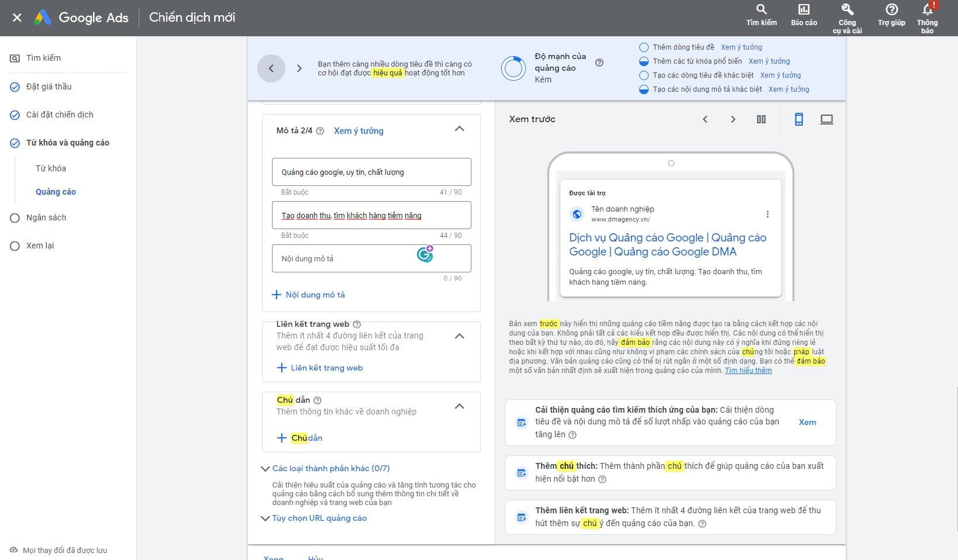Click Xem ý tưởng for Thêm dòng tiêu đề
The image size is (958, 560).
click(742, 47)
